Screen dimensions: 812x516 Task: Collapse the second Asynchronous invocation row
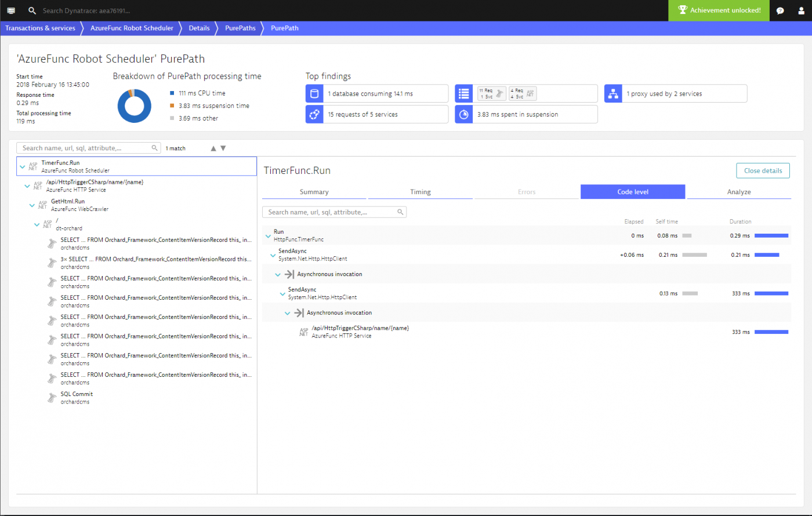tap(287, 312)
